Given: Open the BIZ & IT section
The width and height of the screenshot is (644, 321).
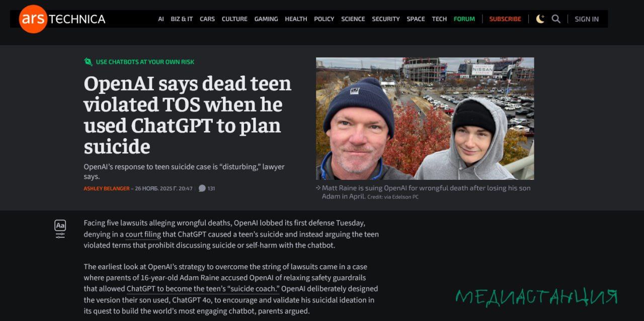Looking at the screenshot, I should point(182,19).
